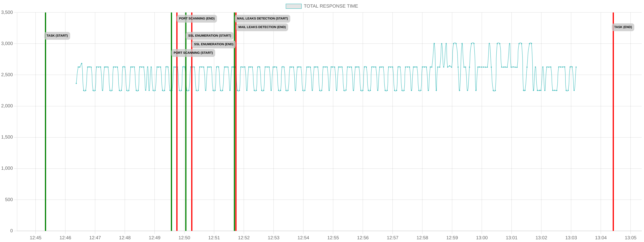
Task: Click the 3,000 y-axis value
Action: click(7, 44)
